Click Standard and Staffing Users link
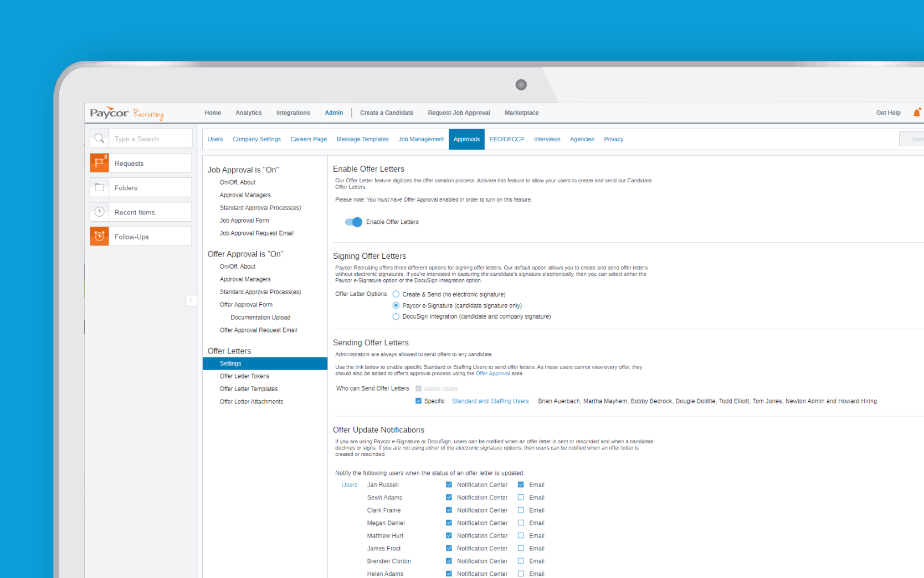The width and height of the screenshot is (924, 578). 490,401
